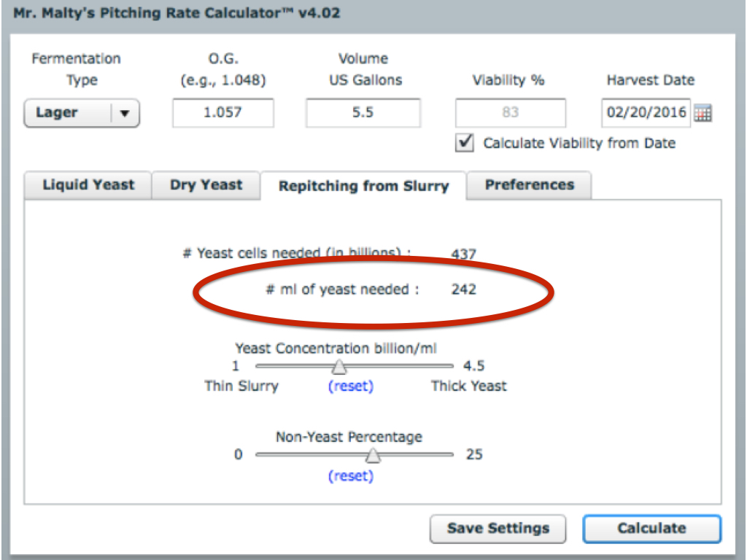Click the ml of yeast needed value
Viewport: 747px width, 560px height.
coord(463,289)
